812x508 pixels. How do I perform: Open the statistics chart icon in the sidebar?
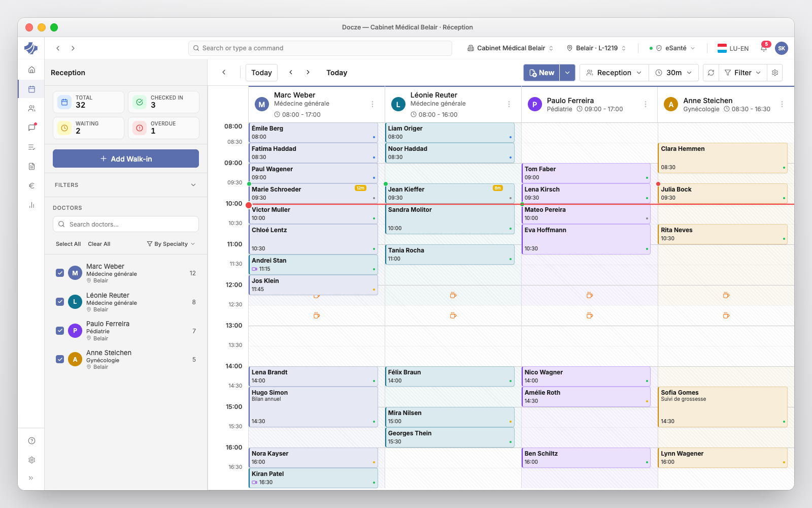coord(31,205)
